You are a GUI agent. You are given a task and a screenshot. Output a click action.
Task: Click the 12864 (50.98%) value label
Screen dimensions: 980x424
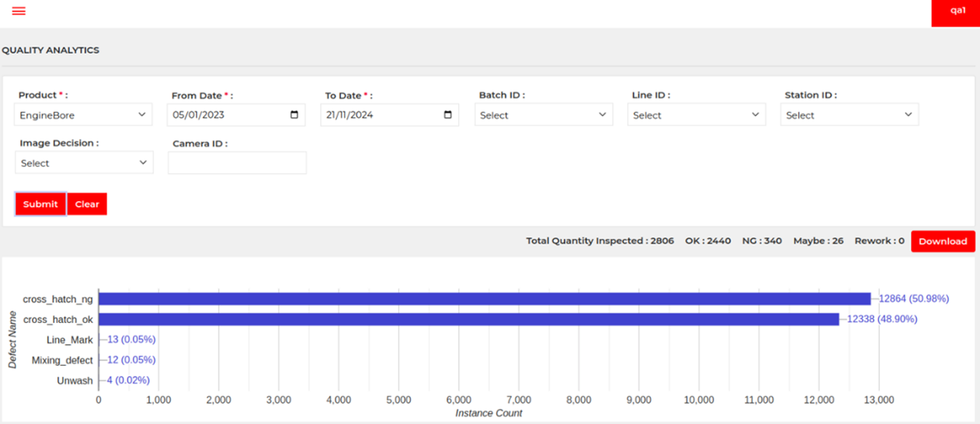pos(914,299)
